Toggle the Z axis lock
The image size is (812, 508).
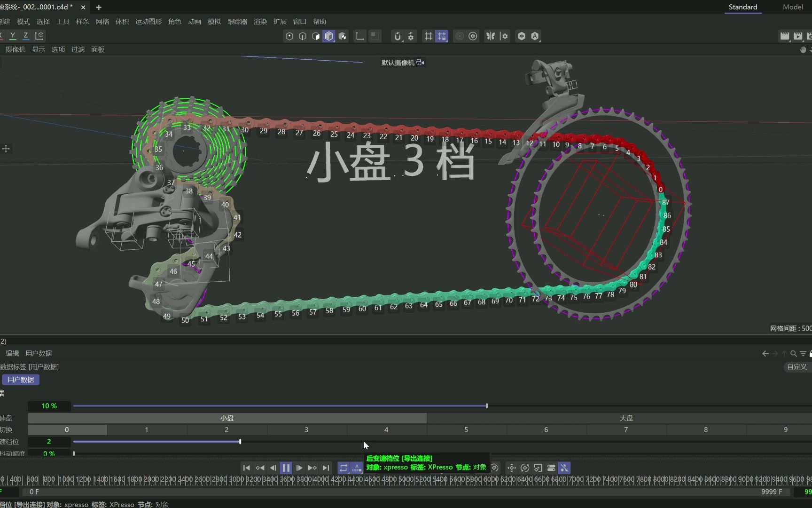point(26,35)
